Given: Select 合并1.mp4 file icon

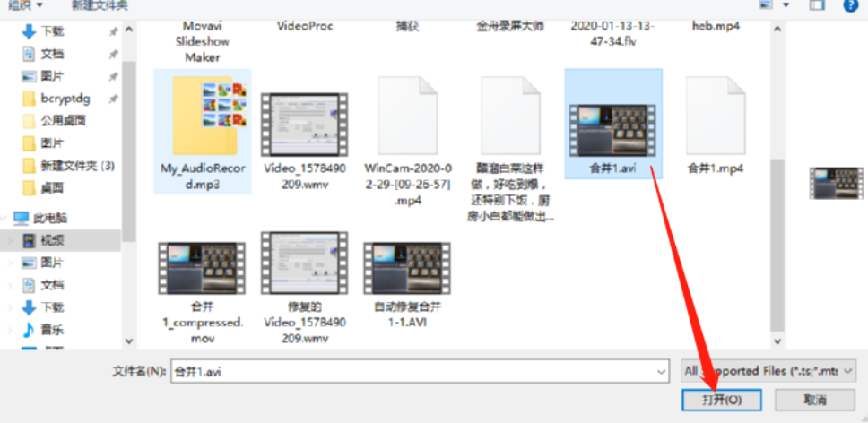Looking at the screenshot, I should (x=716, y=116).
